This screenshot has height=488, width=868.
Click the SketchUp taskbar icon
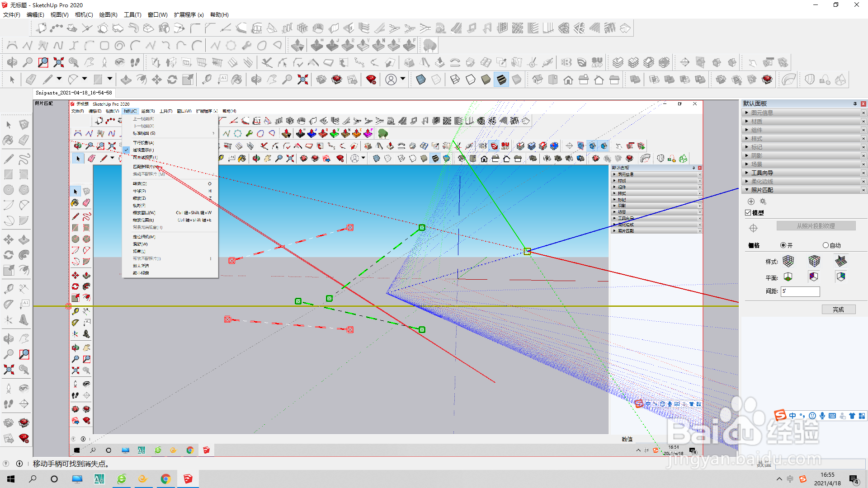[x=188, y=479]
